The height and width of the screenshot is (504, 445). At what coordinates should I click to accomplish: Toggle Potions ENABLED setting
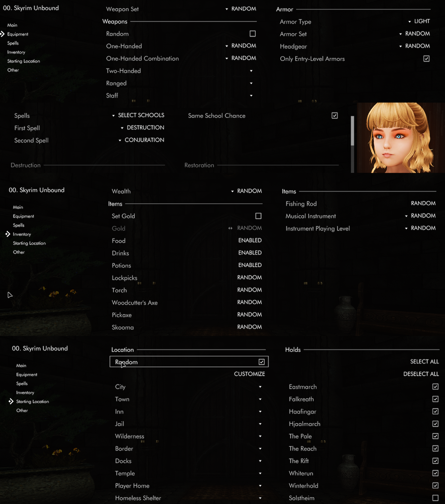(x=250, y=265)
